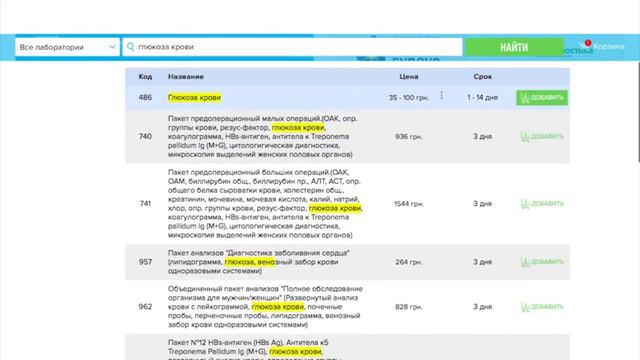Click the flask icon in row 741
Screen dimensions: 640x360
[525, 204]
